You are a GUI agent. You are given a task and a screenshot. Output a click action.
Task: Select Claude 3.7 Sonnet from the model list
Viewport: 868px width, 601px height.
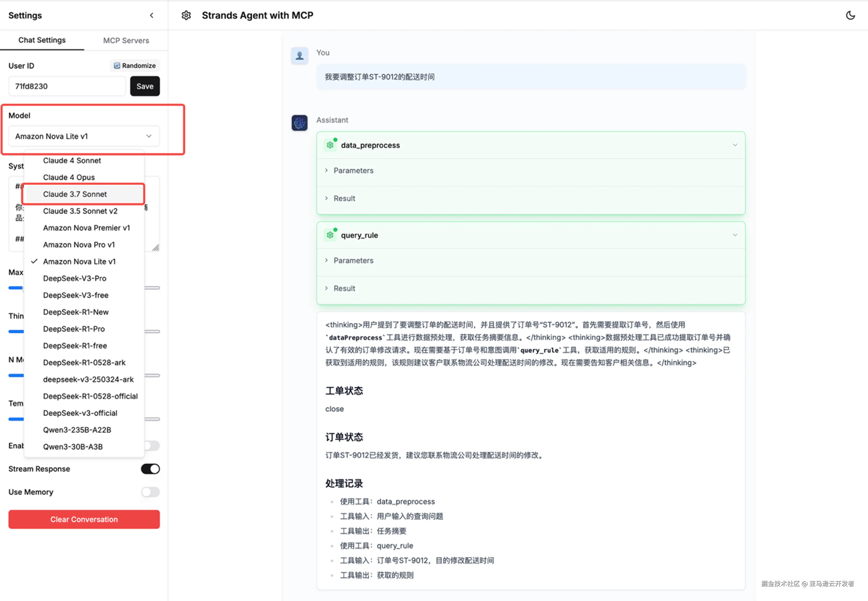pos(75,194)
